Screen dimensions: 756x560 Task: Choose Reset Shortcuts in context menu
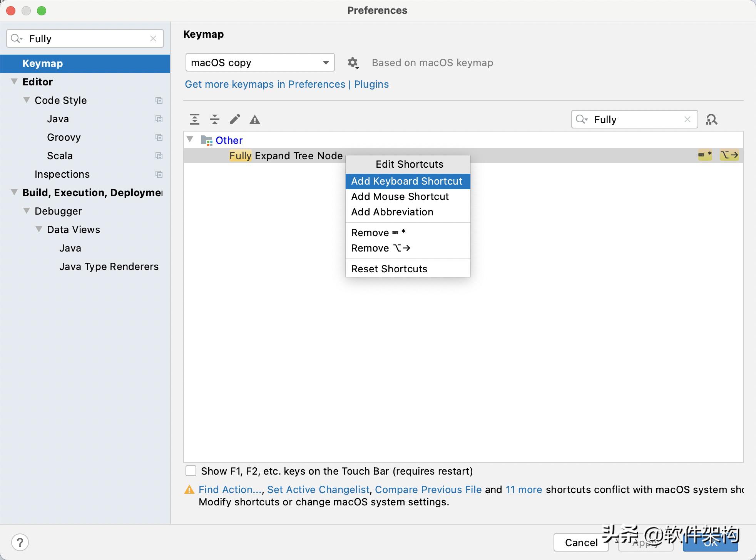coord(389,268)
